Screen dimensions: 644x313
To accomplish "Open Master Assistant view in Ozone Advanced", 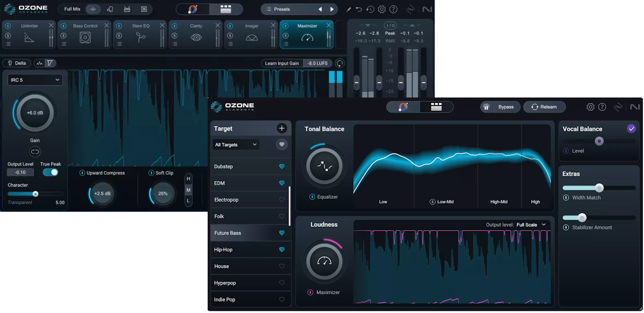I will (193, 9).
